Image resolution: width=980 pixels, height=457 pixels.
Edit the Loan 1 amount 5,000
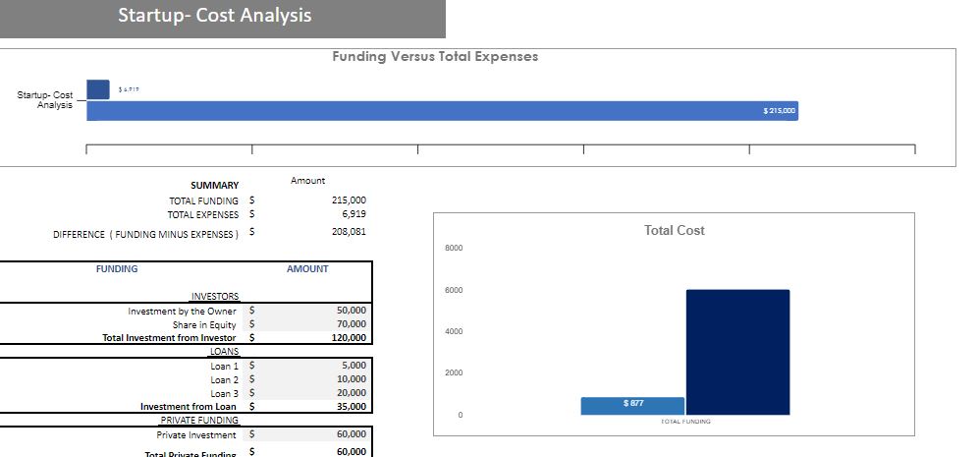click(352, 365)
